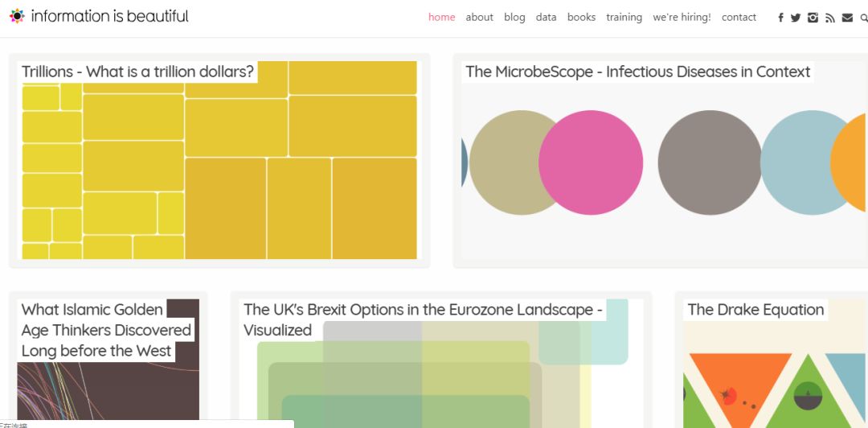Open the about menu item
The width and height of the screenshot is (868, 428).
[479, 17]
